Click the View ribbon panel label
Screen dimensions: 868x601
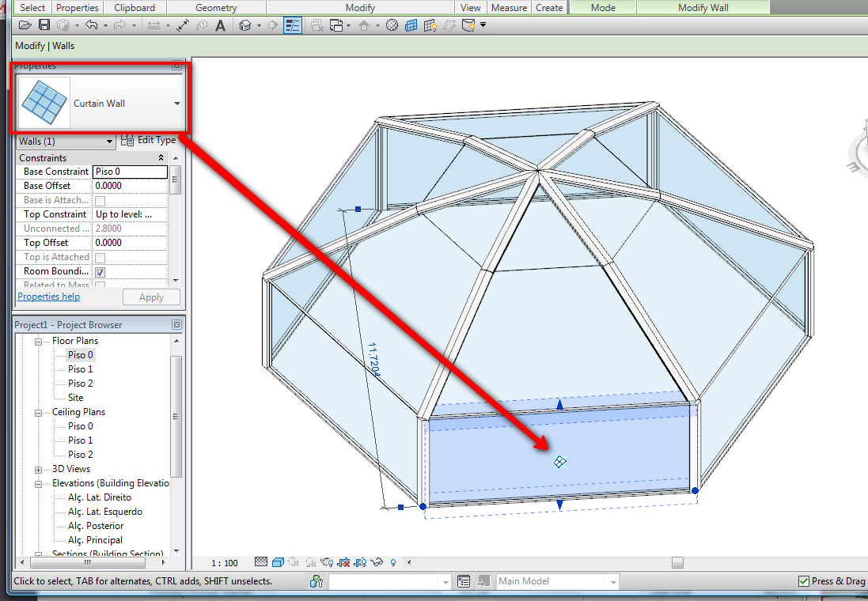(471, 8)
